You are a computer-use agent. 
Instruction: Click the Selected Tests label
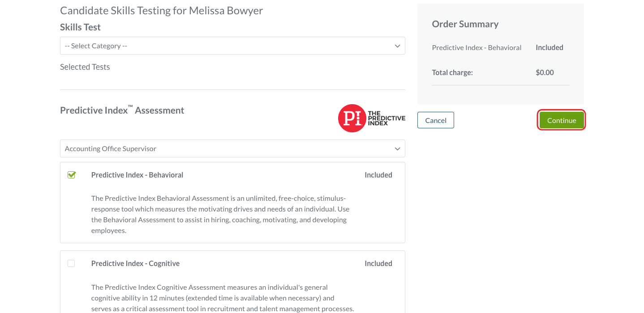(x=85, y=67)
